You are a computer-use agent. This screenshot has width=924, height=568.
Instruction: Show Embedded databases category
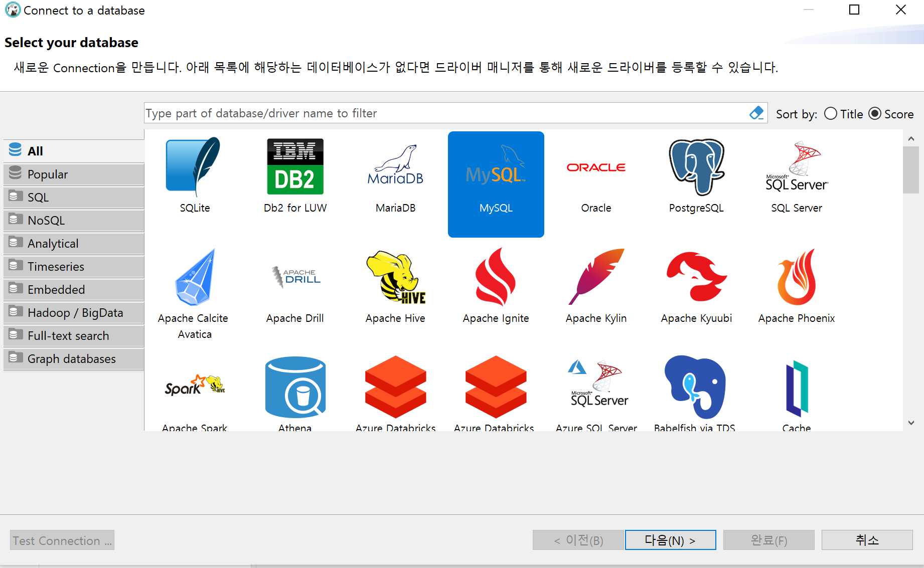tap(74, 289)
